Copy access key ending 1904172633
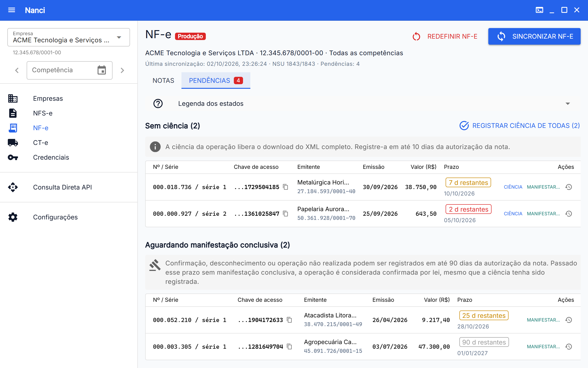 coord(289,320)
